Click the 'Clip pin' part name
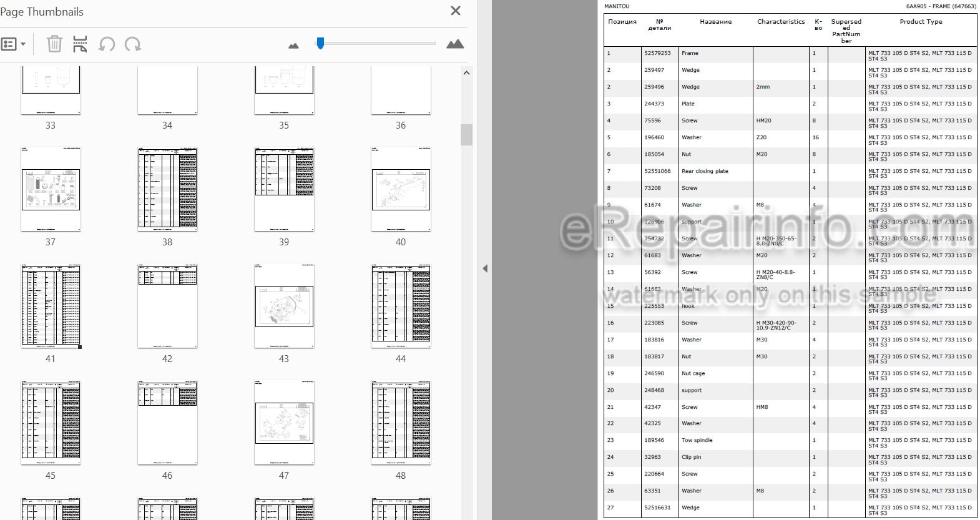Image resolution: width=980 pixels, height=520 pixels. tap(691, 457)
